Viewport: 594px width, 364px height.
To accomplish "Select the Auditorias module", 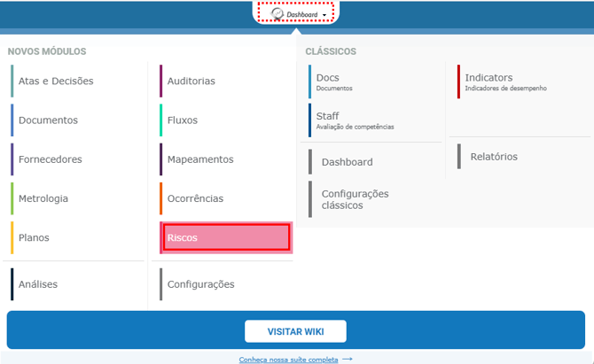I will (x=191, y=81).
